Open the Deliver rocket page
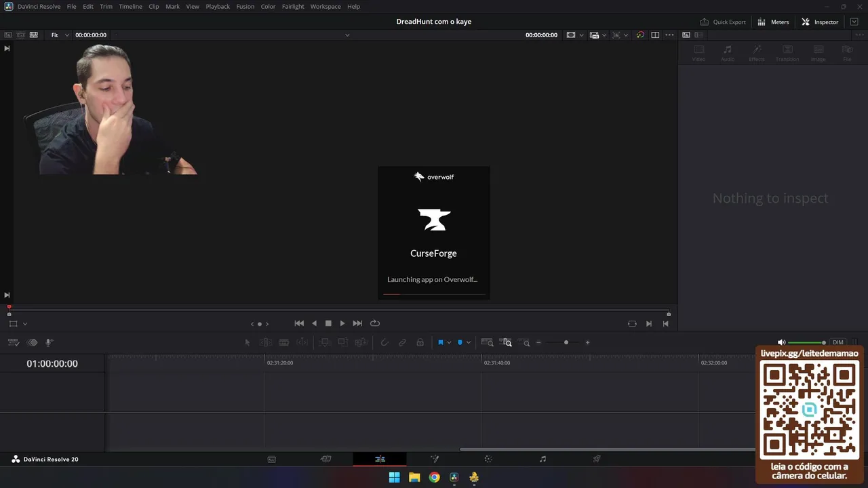The image size is (868, 488). click(597, 459)
